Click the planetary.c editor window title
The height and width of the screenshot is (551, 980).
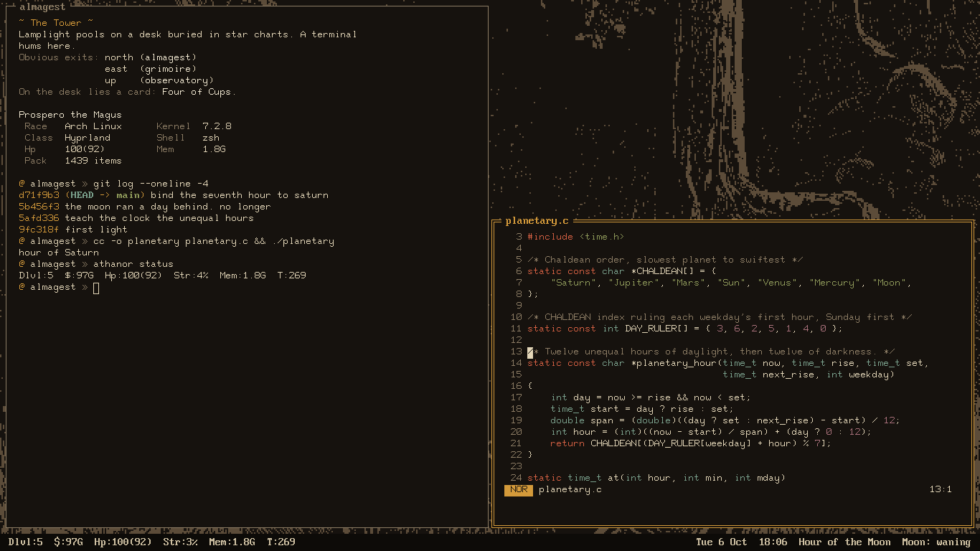coord(537,221)
